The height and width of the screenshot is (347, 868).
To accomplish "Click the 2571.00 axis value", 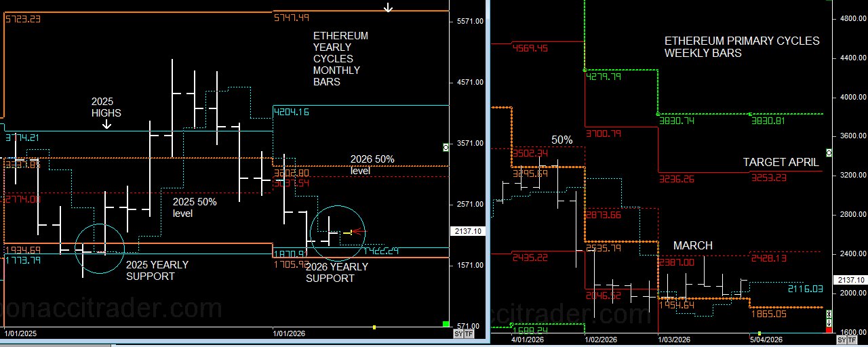I will pyautogui.click(x=469, y=204).
